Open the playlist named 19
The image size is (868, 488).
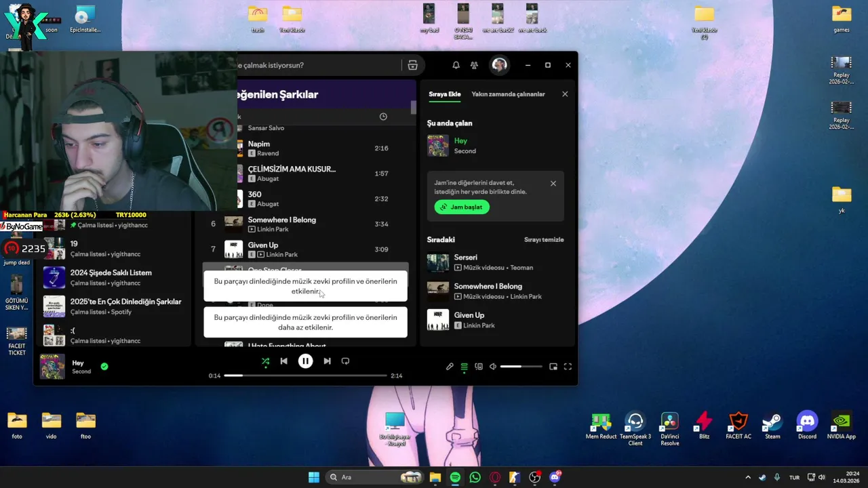click(x=114, y=248)
